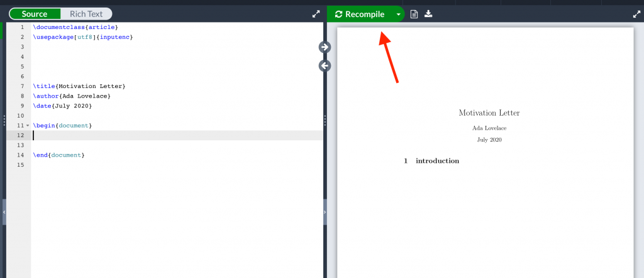Click the Recompile refresh icon
The width and height of the screenshot is (644, 278).
pyautogui.click(x=338, y=14)
